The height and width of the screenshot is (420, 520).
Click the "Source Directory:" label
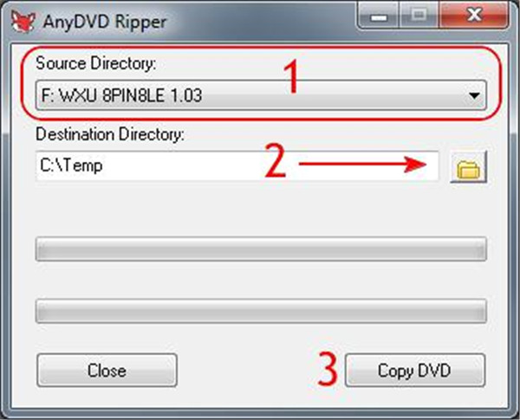pos(96,63)
